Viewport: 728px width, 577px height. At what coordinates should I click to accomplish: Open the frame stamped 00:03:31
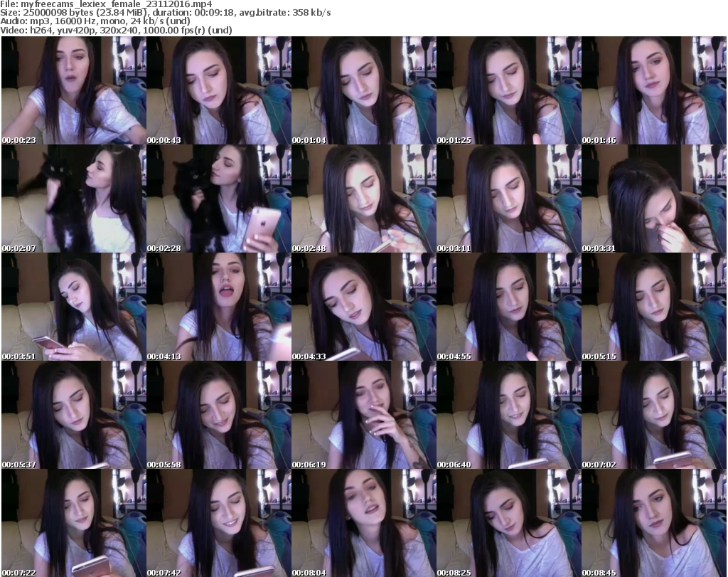pyautogui.click(x=654, y=198)
